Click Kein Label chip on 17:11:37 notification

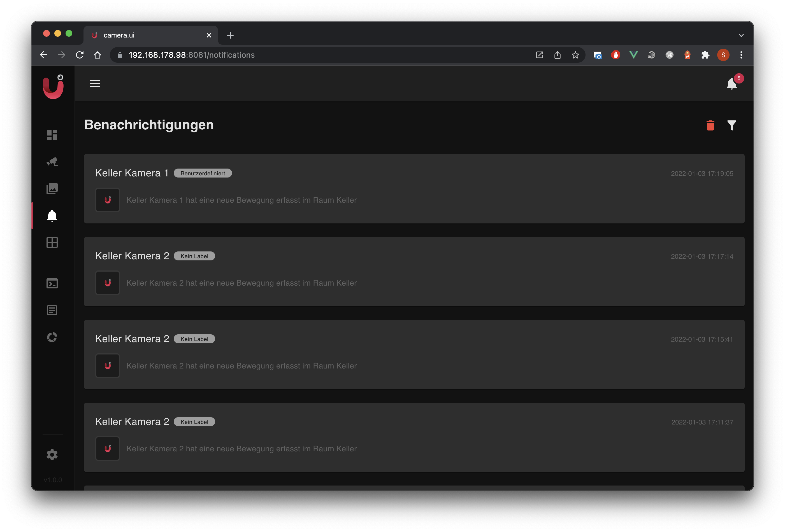pyautogui.click(x=194, y=422)
